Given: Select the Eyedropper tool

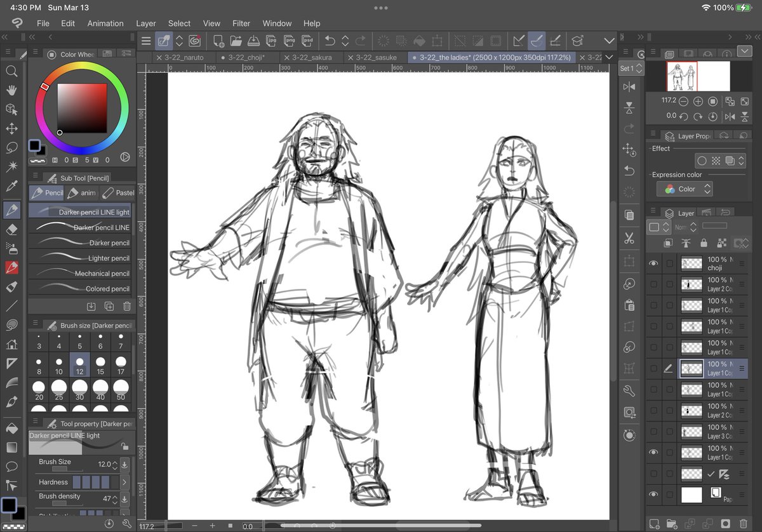Looking at the screenshot, I should (11, 186).
